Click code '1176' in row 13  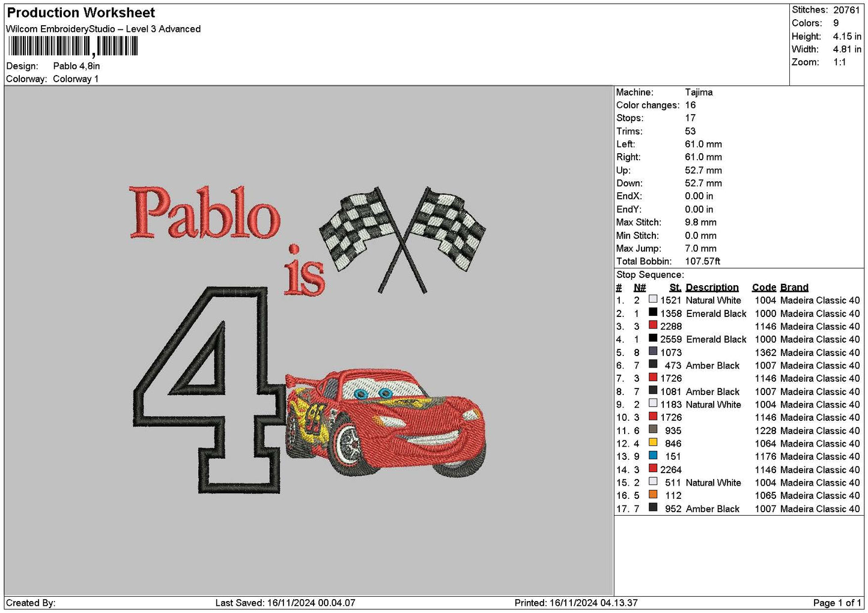[x=765, y=456]
